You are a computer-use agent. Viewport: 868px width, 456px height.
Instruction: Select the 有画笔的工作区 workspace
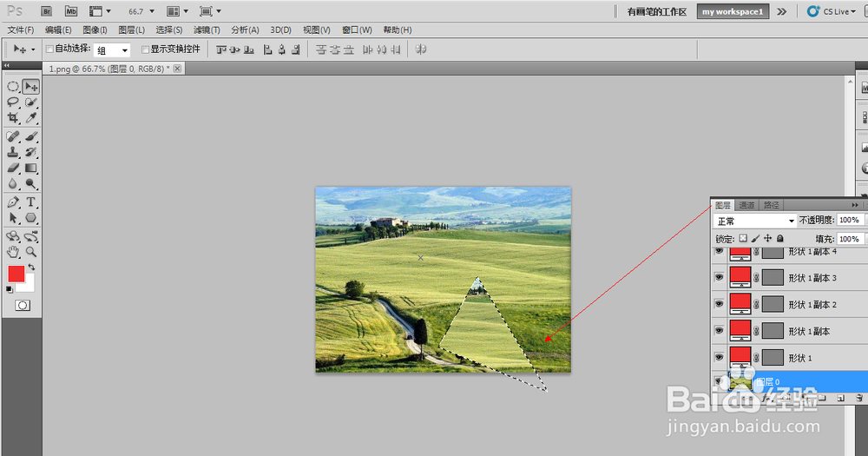[x=656, y=11]
